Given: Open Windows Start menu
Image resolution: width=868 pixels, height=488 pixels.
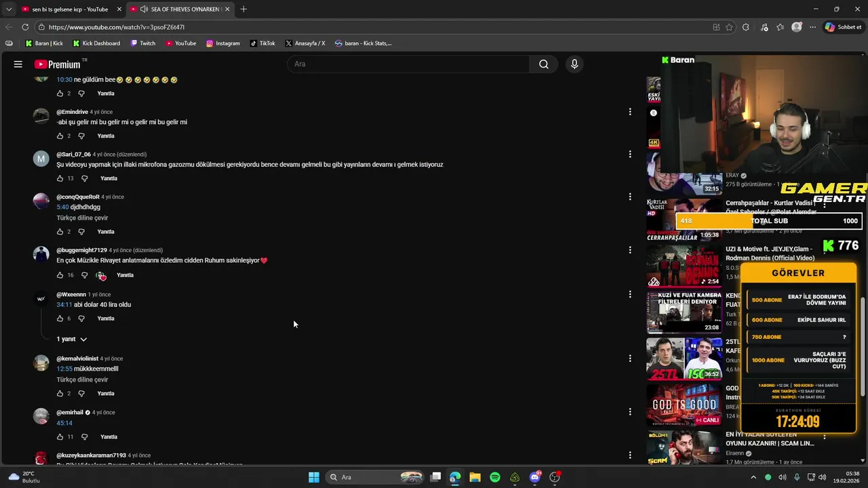Looking at the screenshot, I should point(314,477).
